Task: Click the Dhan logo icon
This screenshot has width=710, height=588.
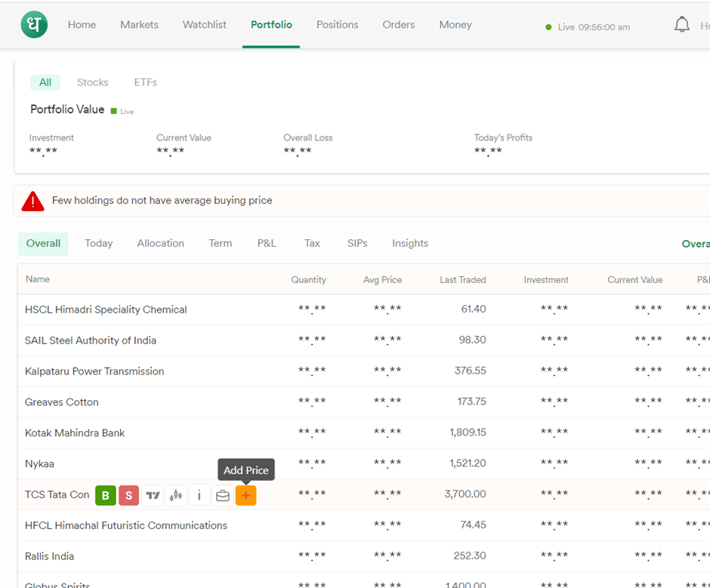Action: pos(34,24)
